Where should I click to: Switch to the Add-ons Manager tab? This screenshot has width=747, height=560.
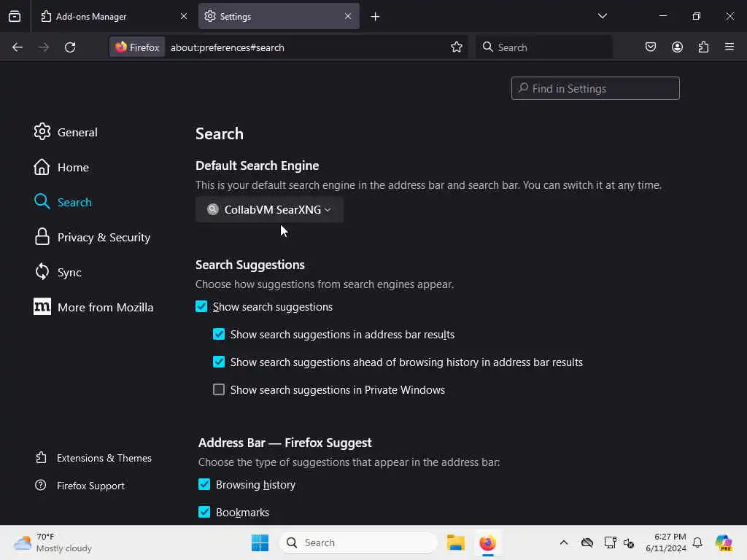coord(114,16)
